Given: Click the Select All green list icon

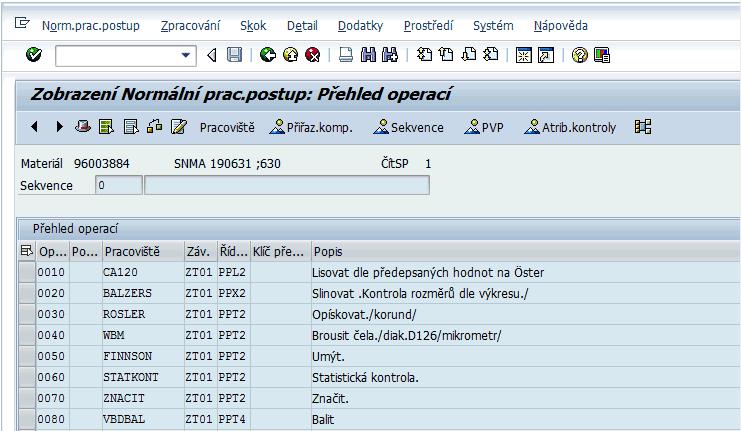Looking at the screenshot, I should point(106,127).
